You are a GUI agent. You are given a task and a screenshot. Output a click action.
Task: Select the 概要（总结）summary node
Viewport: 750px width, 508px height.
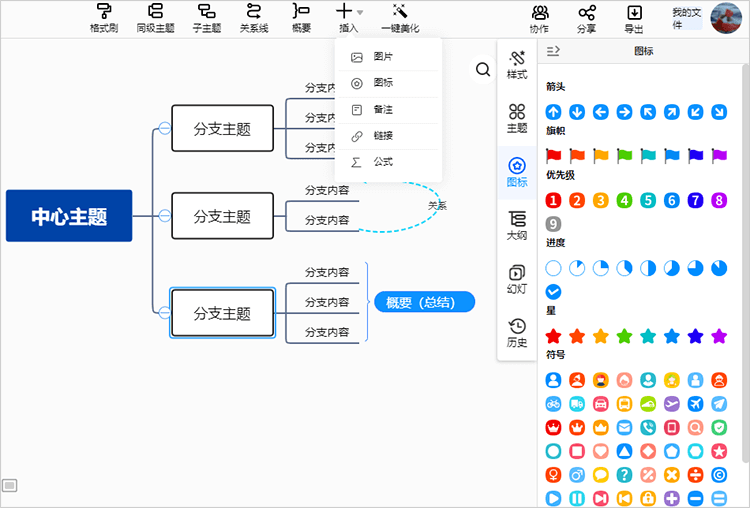[x=424, y=302]
